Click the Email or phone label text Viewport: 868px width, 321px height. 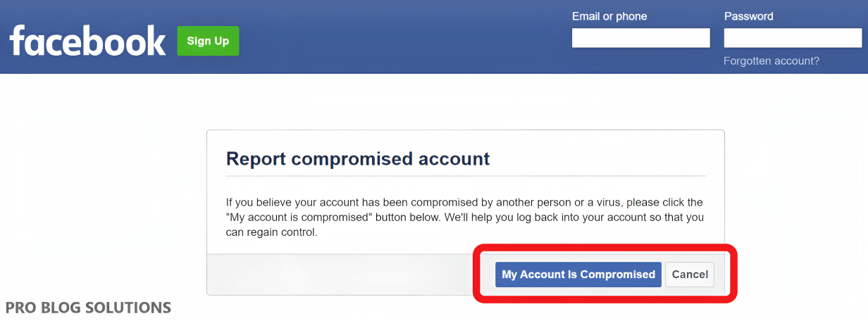pos(609,16)
